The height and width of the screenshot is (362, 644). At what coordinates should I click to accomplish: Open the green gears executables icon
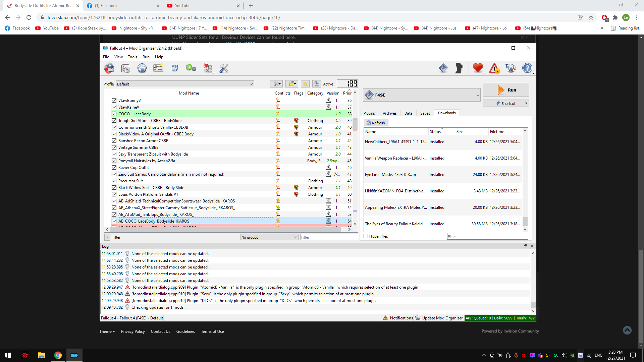tap(191, 68)
